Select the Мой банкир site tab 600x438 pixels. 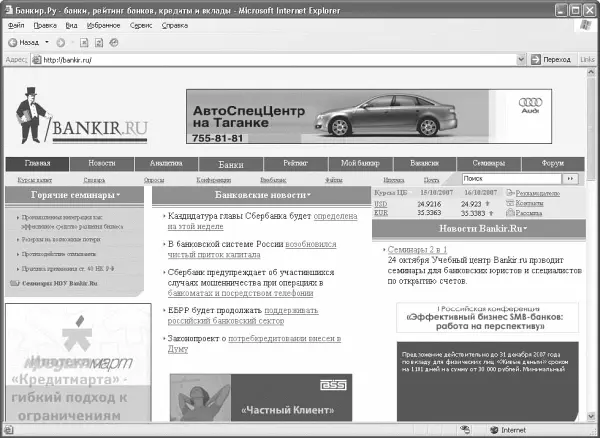(360, 164)
